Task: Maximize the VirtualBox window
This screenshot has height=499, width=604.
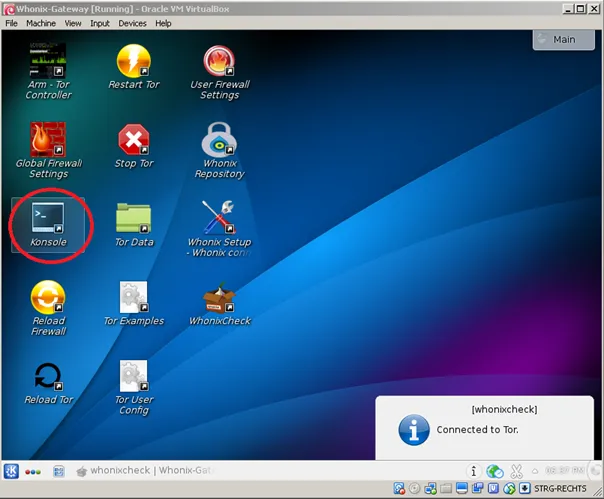Action: coord(581,8)
